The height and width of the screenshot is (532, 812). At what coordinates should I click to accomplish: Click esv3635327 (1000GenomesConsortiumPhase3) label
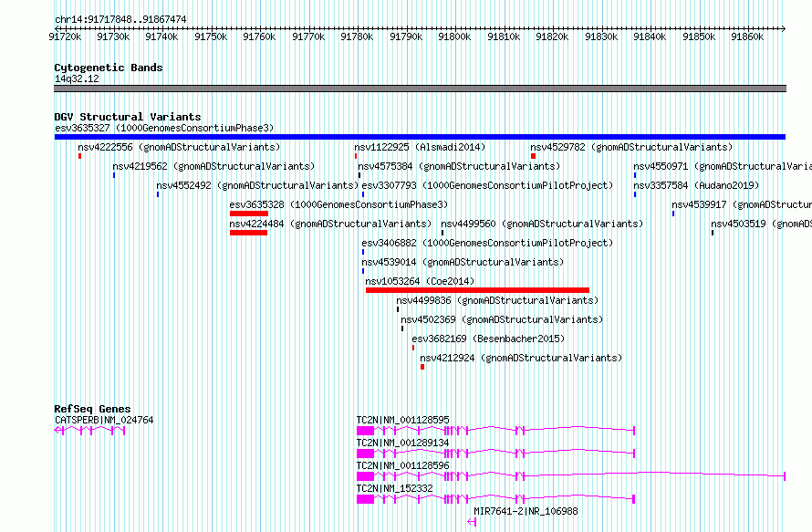164,128
